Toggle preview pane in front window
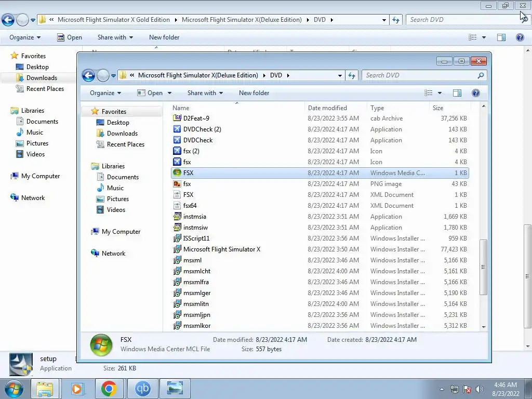This screenshot has height=399, width=532. [457, 93]
